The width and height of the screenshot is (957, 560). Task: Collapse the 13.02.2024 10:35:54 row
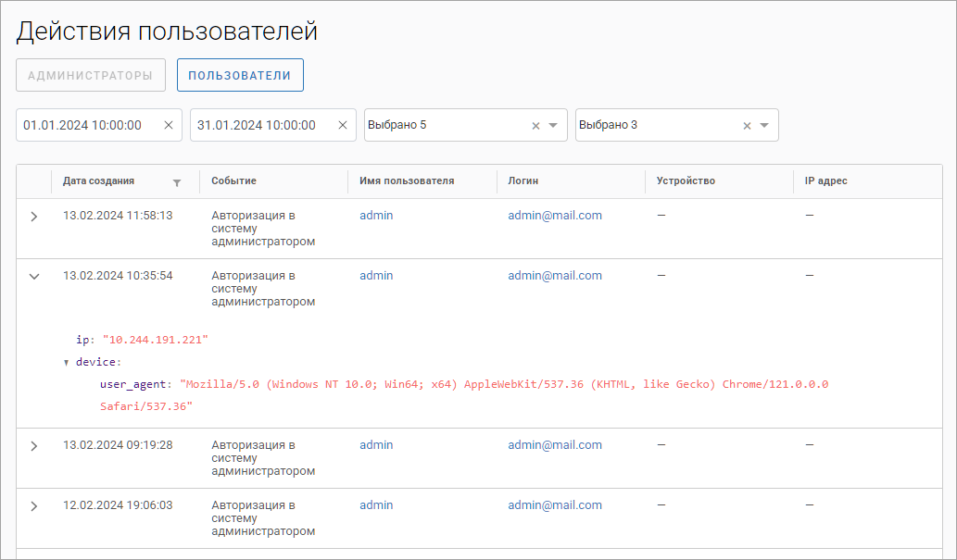34,277
